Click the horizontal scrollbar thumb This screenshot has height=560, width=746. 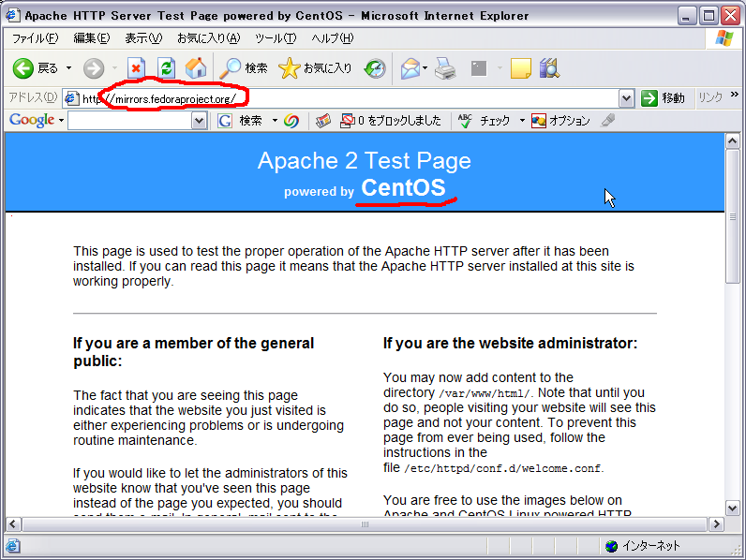click(365, 524)
